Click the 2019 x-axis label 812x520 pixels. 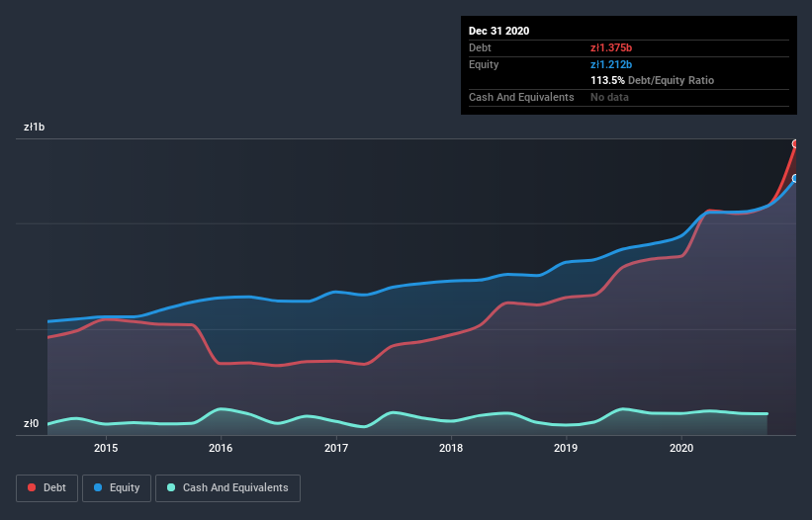tap(566, 448)
